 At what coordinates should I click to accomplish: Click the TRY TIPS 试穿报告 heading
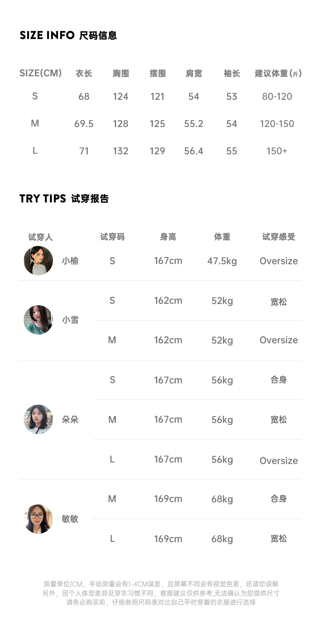pos(64,198)
